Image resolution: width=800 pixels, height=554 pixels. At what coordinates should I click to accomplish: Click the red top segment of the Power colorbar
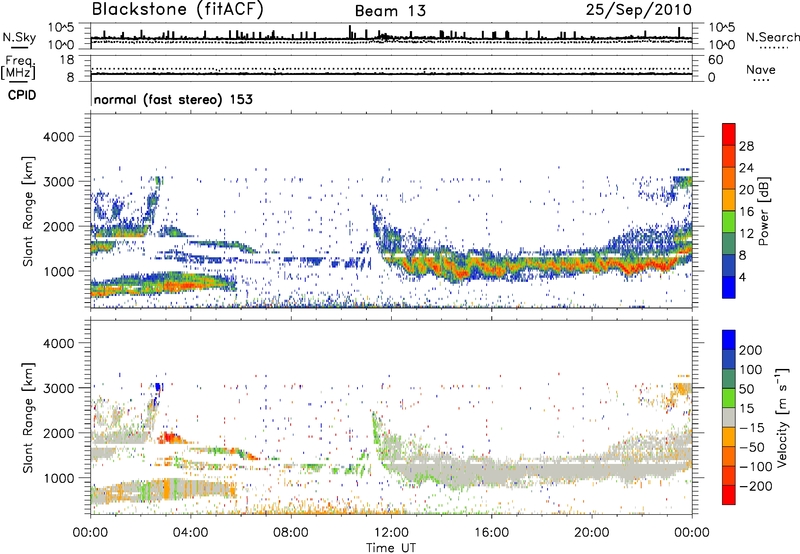coord(729,135)
